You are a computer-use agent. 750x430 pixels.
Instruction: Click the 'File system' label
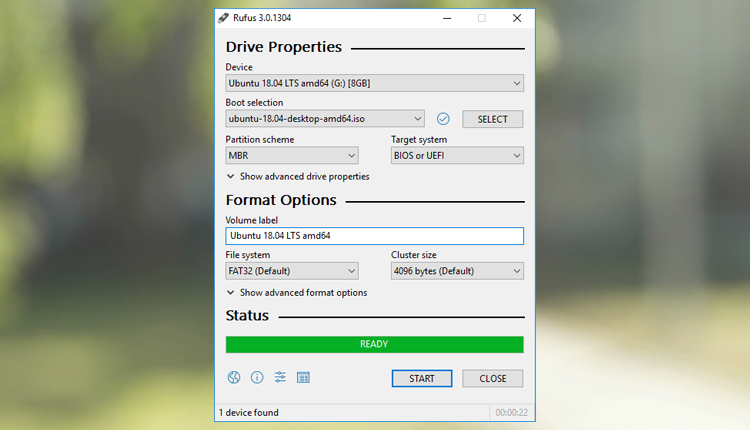[248, 255]
